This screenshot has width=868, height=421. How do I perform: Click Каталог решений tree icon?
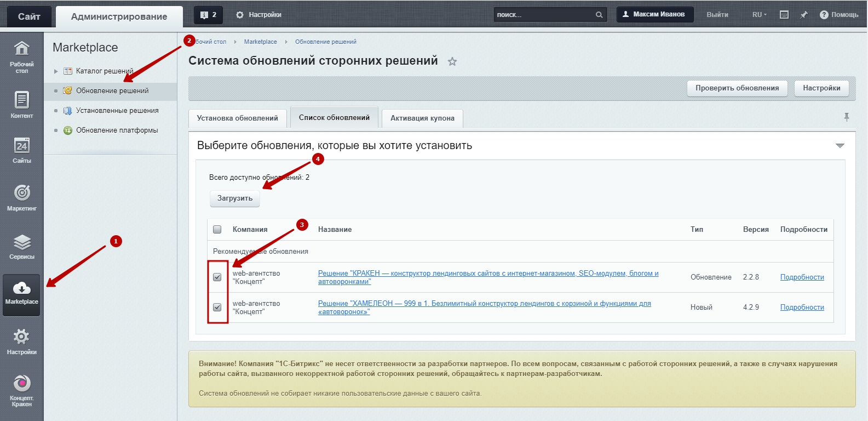point(68,71)
